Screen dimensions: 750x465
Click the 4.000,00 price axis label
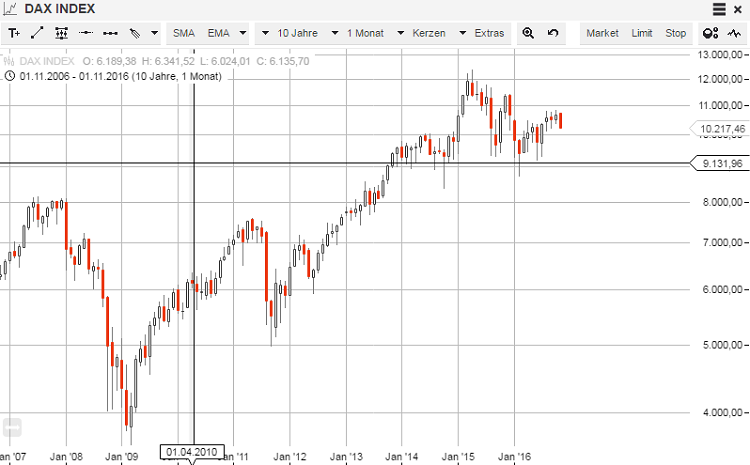(722, 412)
